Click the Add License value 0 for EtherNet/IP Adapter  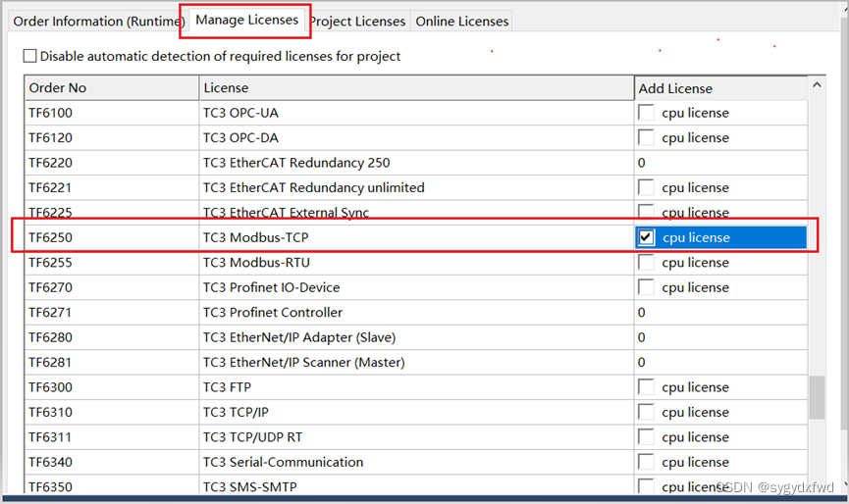point(641,337)
